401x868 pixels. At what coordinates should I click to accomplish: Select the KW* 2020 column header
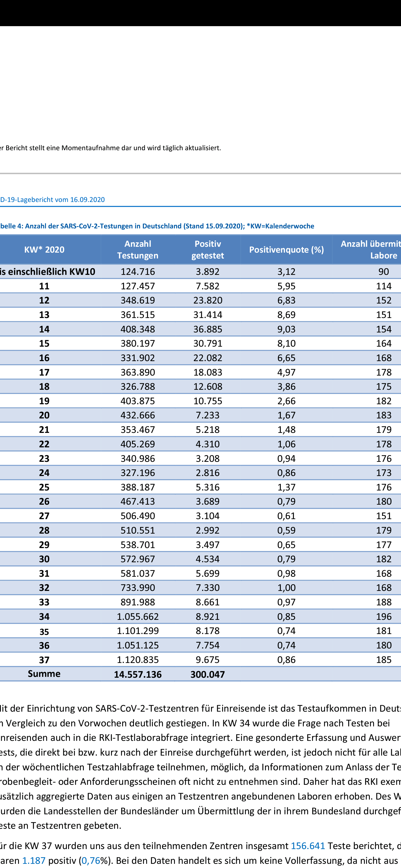tap(44, 249)
